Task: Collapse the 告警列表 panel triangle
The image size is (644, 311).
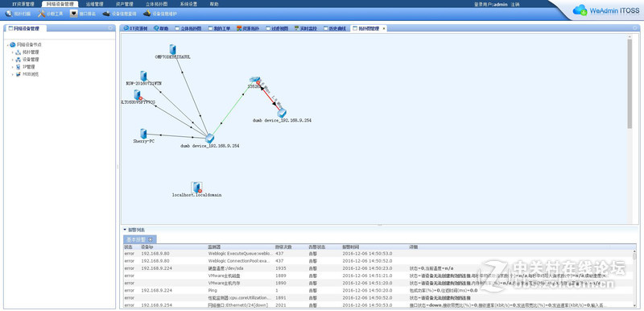Action: click(125, 230)
